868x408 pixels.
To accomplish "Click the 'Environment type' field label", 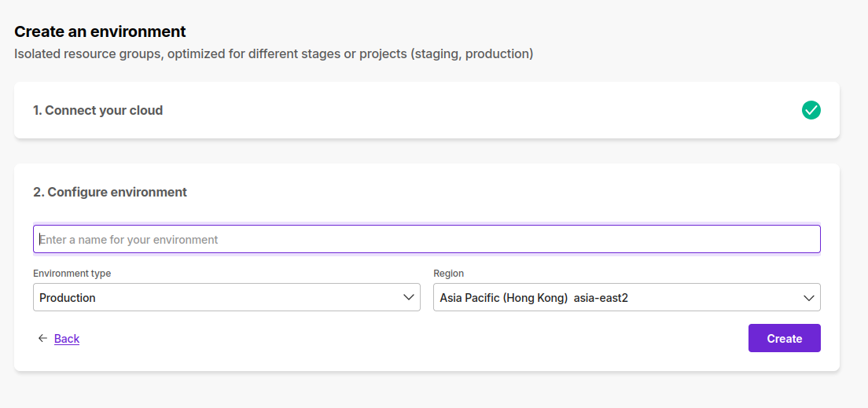I will (72, 274).
